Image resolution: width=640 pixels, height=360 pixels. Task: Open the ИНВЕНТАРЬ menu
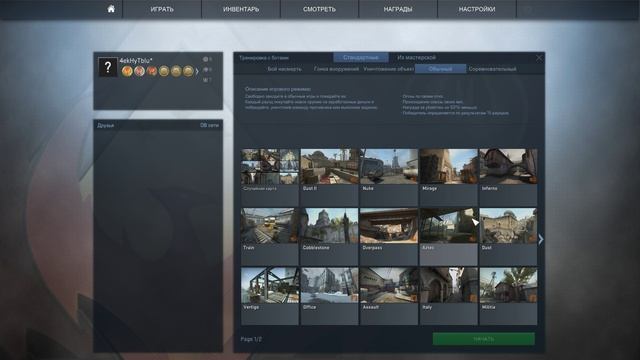pyautogui.click(x=241, y=9)
